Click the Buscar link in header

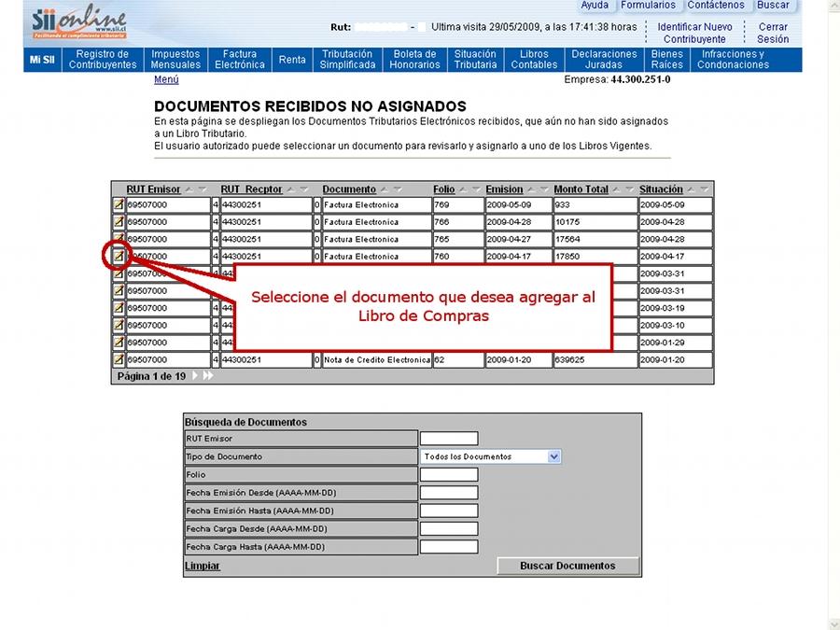point(773,5)
